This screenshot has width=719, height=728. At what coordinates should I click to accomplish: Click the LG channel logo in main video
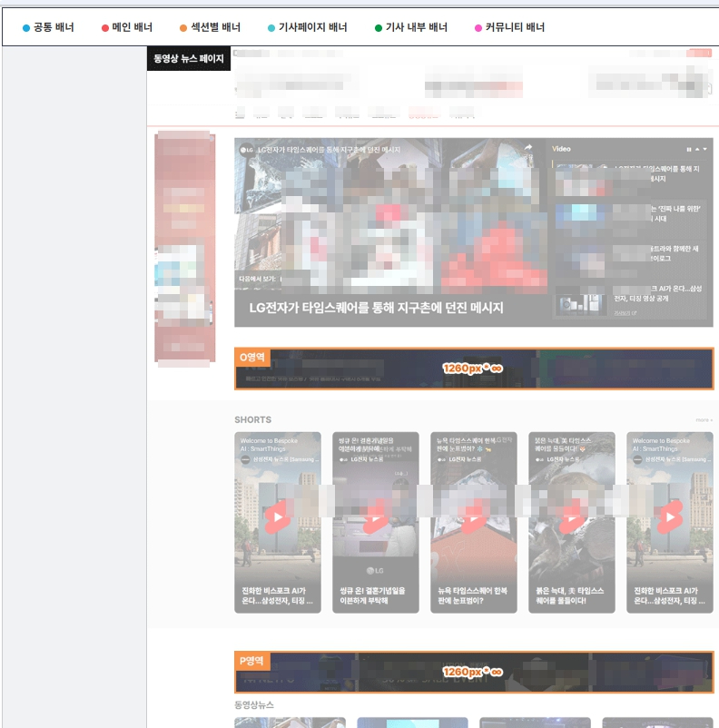pos(246,150)
